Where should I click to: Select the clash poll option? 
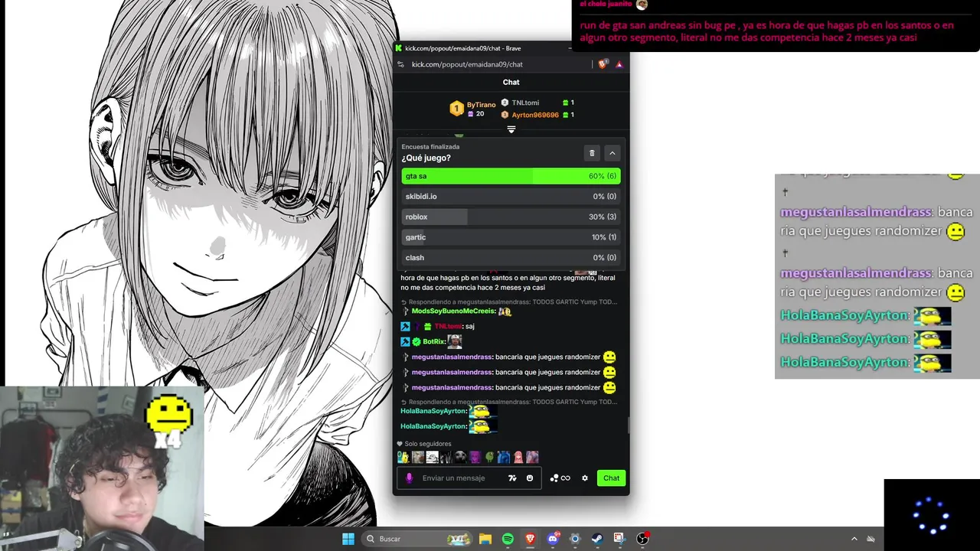pyautogui.click(x=511, y=258)
